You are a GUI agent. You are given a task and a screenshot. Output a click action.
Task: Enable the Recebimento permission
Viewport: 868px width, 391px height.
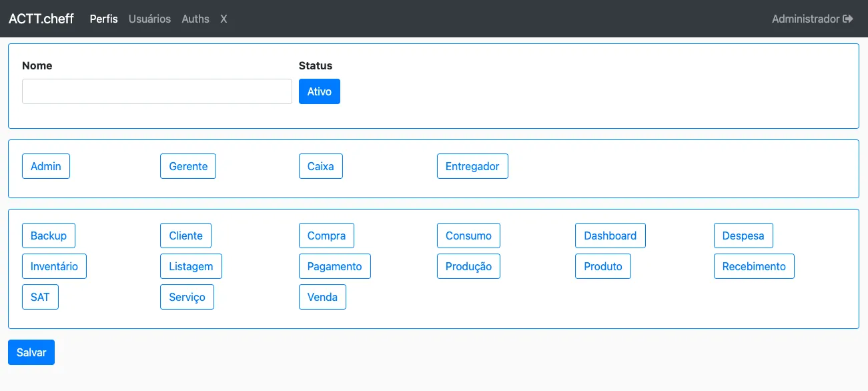[754, 266]
